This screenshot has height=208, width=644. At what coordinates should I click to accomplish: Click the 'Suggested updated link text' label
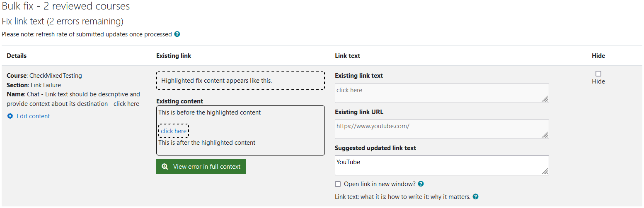tap(375, 148)
